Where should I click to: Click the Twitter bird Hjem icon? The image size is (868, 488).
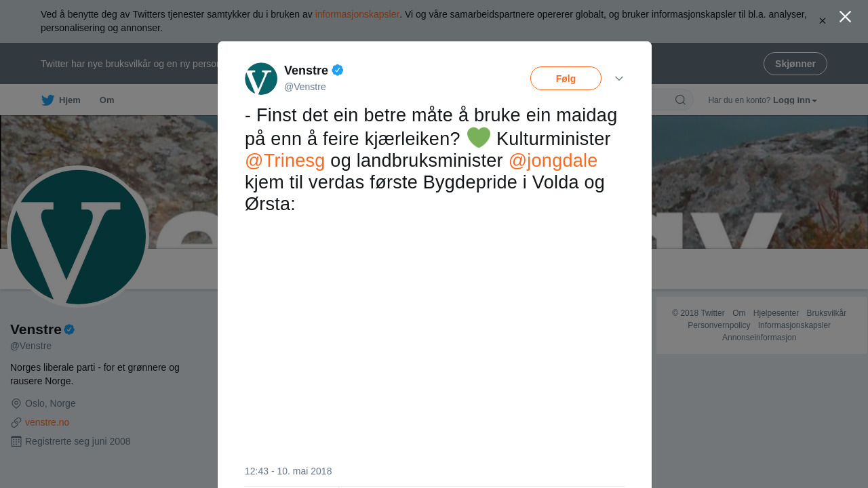47,100
